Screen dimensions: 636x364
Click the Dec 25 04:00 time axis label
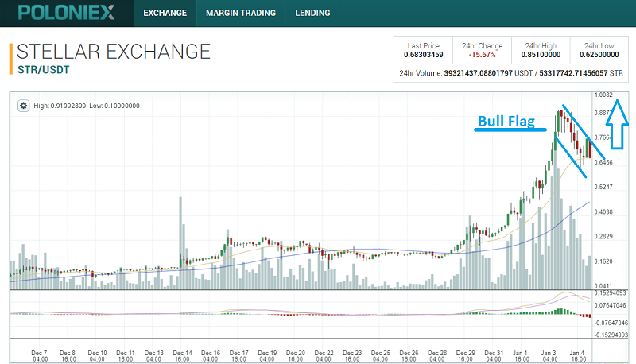tap(380, 356)
